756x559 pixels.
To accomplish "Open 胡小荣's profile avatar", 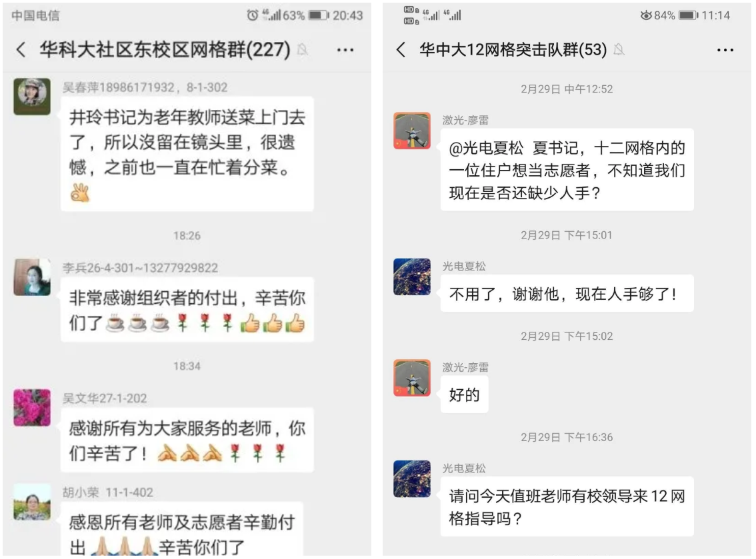I will click(x=32, y=502).
